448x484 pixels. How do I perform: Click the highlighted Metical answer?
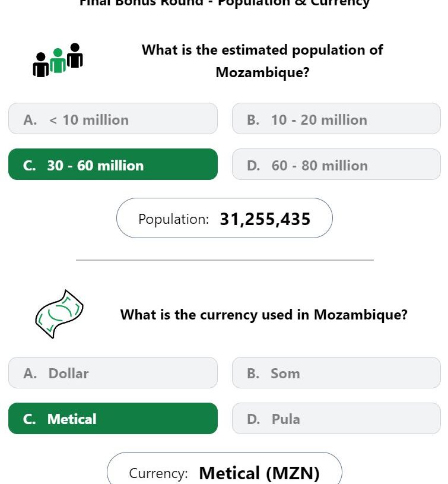click(x=113, y=418)
